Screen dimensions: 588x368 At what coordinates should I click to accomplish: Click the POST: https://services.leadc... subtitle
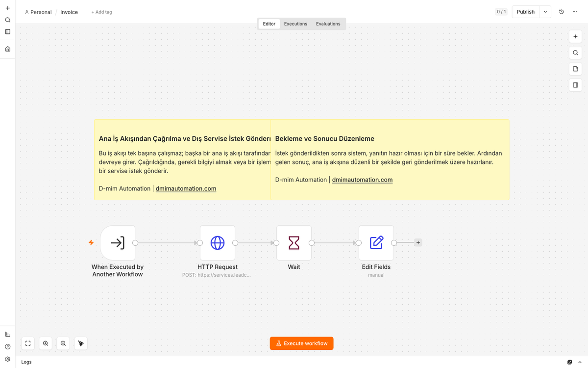[x=217, y=275]
